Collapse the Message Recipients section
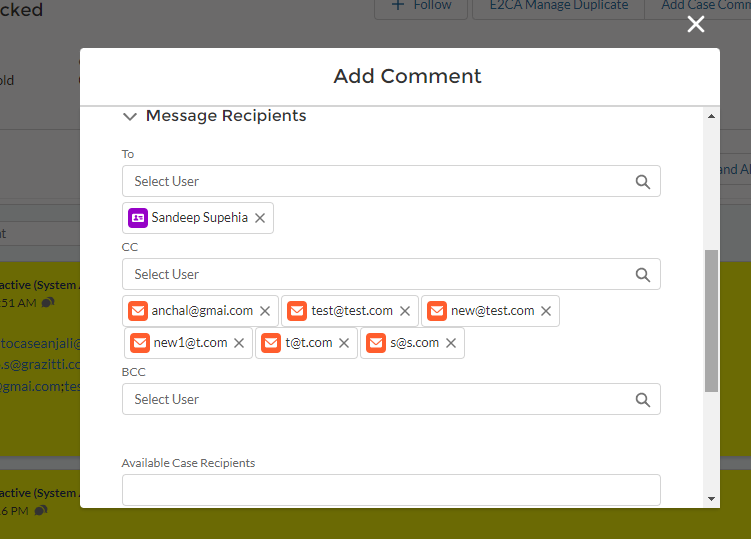The width and height of the screenshot is (751, 539). [129, 116]
